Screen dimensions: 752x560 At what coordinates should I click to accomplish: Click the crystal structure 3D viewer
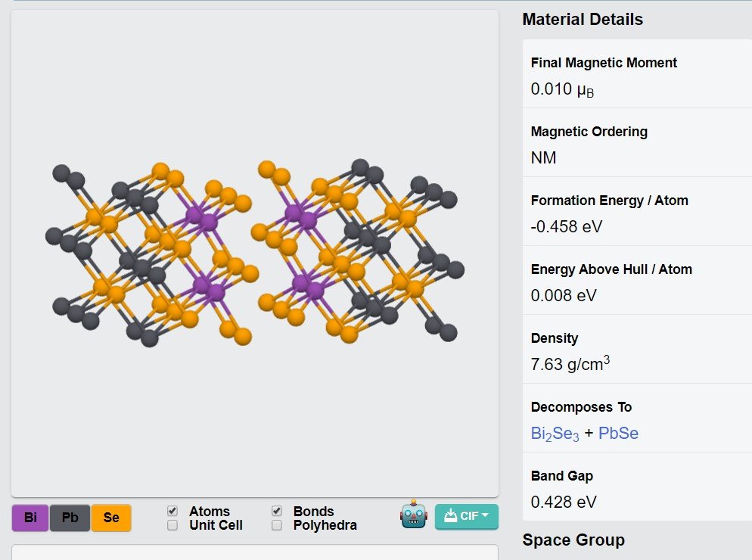(x=255, y=254)
